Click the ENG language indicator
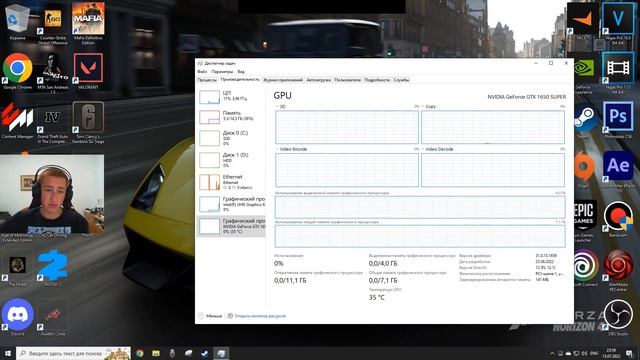The height and width of the screenshot is (360, 640). pos(594,353)
